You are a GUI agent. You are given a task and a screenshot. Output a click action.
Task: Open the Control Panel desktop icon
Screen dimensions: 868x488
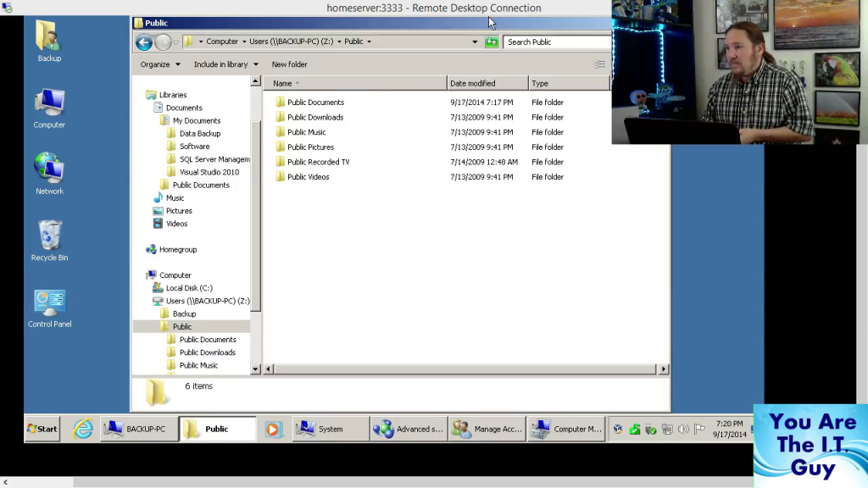coord(49,308)
